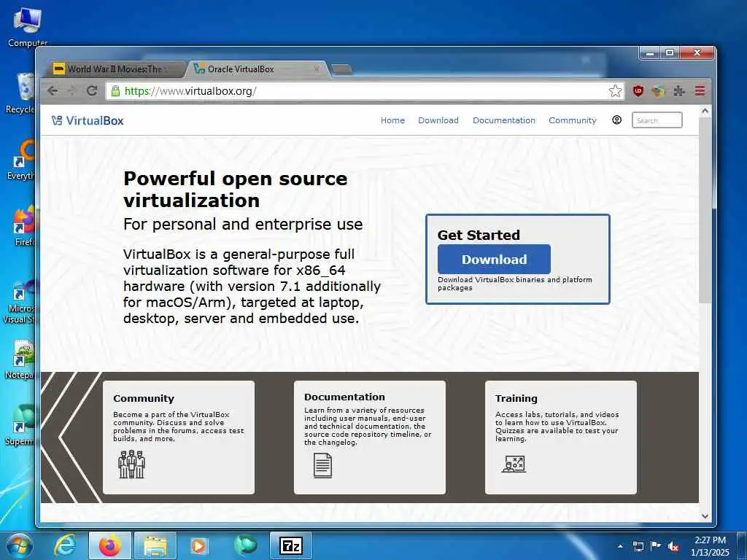The height and width of the screenshot is (560, 747).
Task: Click the muted volume tray icon
Action: (673, 546)
